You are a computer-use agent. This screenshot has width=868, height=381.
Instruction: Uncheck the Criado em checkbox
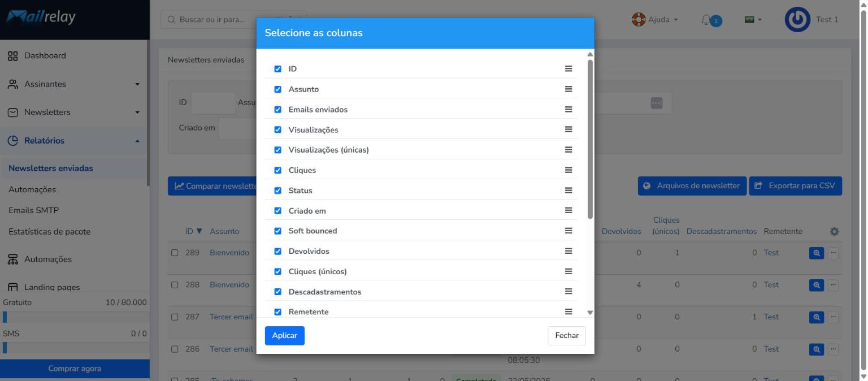tap(277, 210)
